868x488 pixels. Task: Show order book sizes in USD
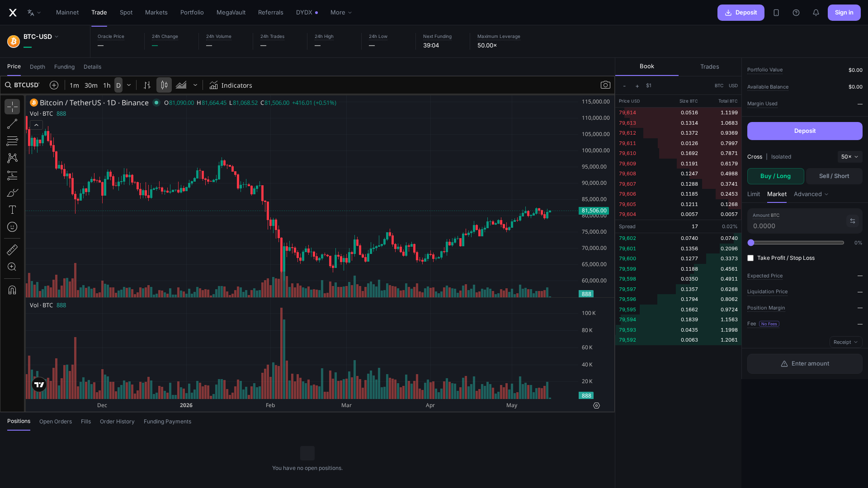point(733,85)
